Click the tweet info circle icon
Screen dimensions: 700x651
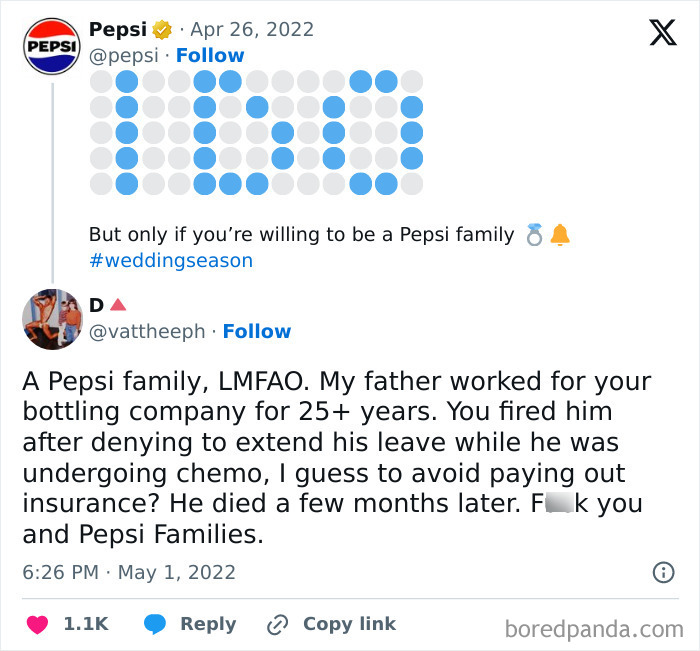662,572
